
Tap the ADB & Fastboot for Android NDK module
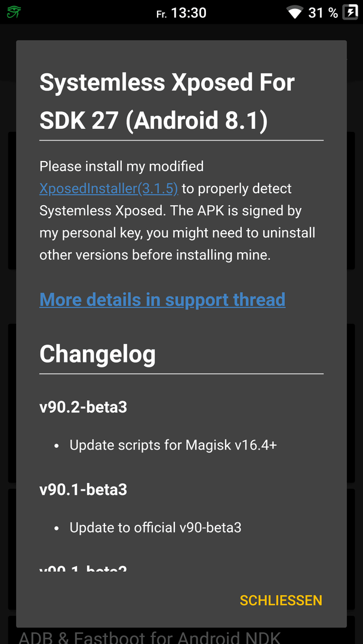pyautogui.click(x=150, y=637)
